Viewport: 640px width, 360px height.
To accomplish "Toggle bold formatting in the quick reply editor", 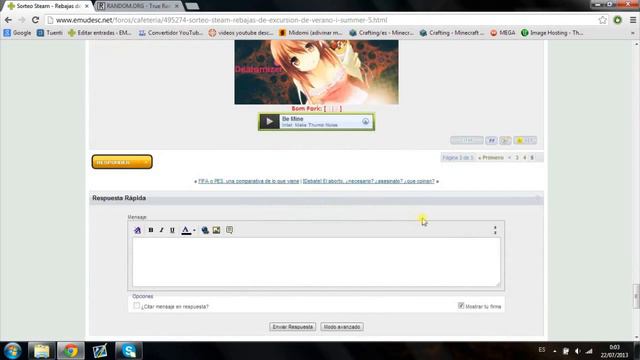I will tap(151, 230).
